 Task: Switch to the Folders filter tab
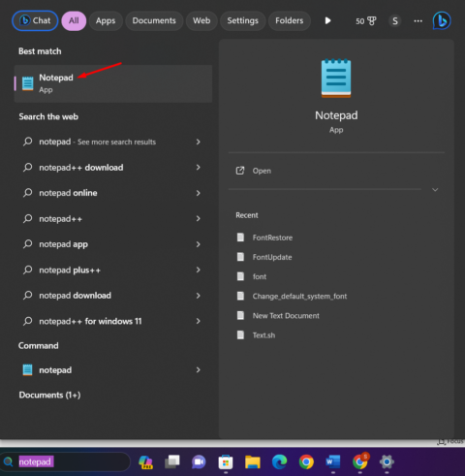tap(290, 20)
